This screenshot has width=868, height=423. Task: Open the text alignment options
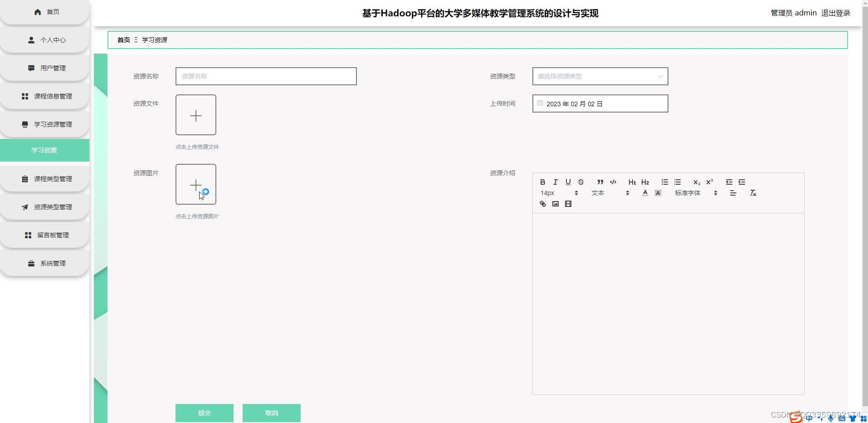[733, 193]
